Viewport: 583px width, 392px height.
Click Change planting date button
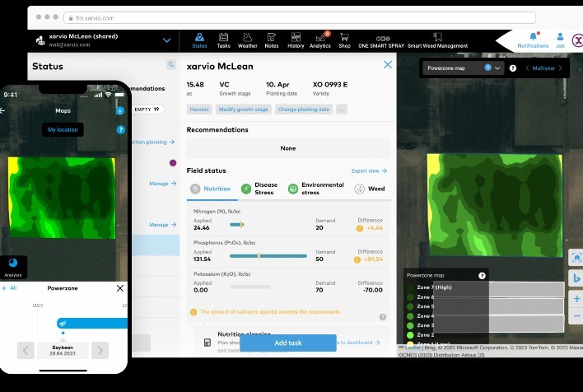303,110
